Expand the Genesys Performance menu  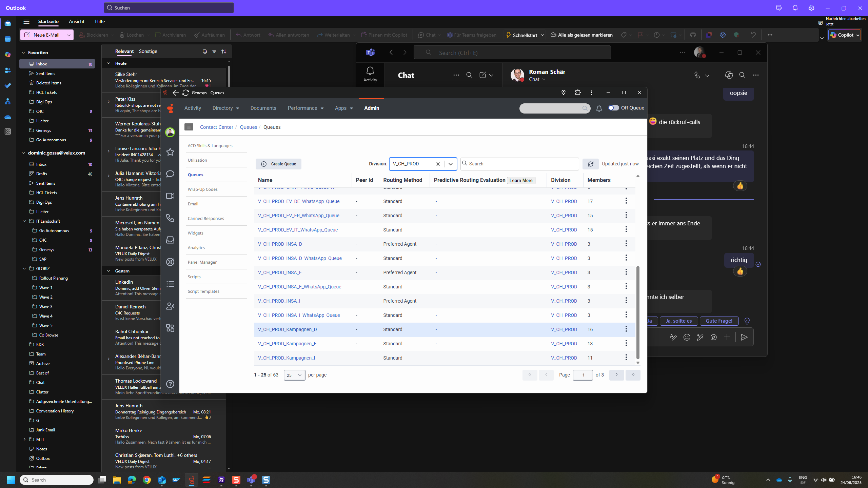(x=305, y=108)
